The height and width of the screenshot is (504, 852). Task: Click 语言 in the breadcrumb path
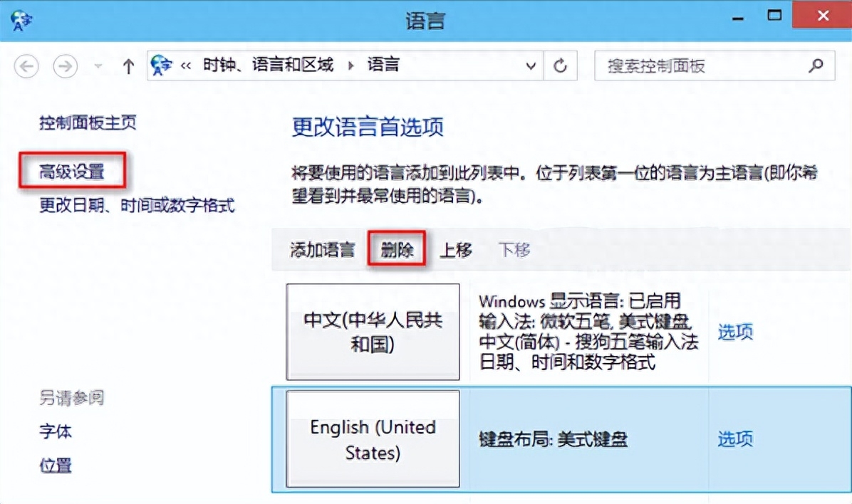[385, 64]
